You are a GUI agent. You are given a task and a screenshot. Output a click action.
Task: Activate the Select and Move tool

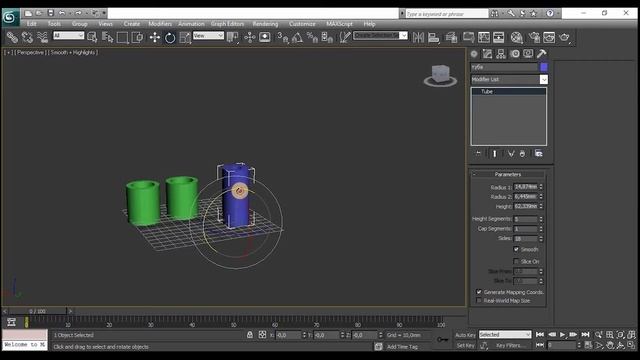tap(155, 38)
